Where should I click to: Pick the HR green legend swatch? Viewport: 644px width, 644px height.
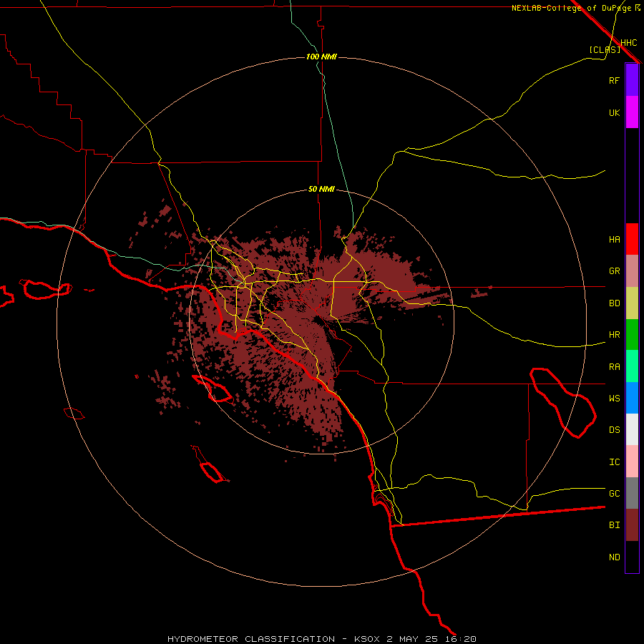point(632,335)
